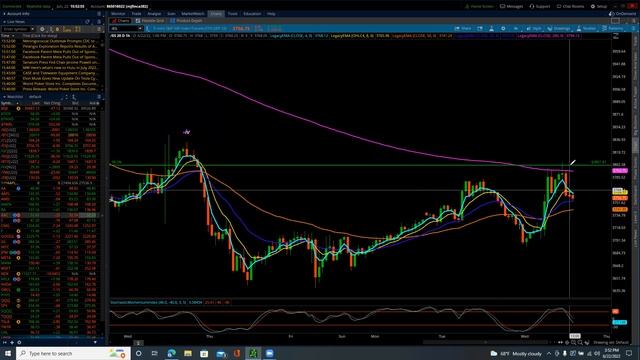Image resolution: width=640 pixels, height=360 pixels.
Task: Open the Product Depth sub-tab
Action: point(187,20)
